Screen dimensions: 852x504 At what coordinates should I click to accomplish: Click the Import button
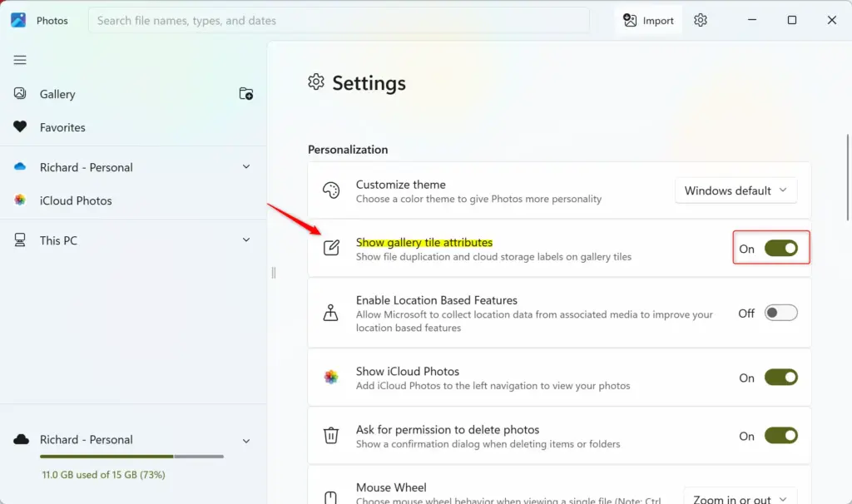[648, 21]
